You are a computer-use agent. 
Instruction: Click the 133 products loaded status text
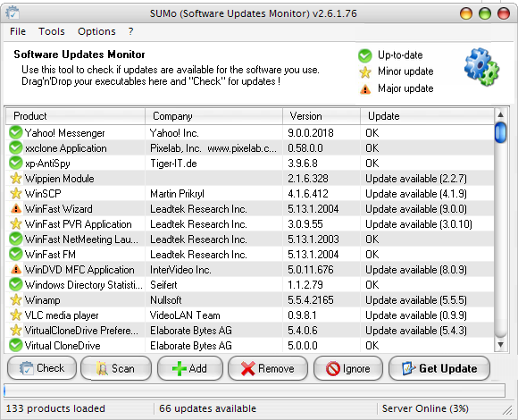55,408
